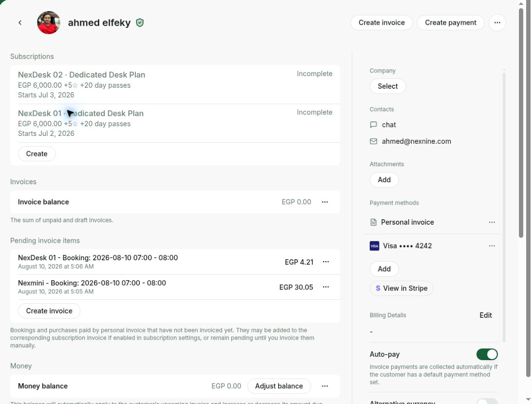
Task: Click the ahmed elfeky name heading
Action: [99, 23]
